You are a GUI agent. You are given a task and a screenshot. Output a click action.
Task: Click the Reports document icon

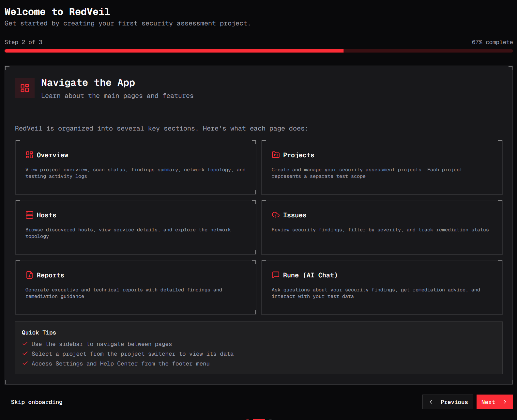pos(29,275)
